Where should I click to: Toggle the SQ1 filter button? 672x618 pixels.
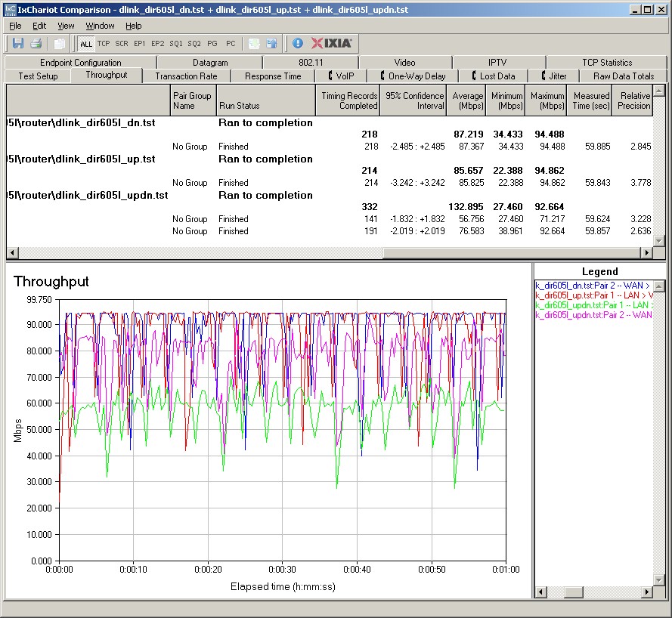[176, 44]
